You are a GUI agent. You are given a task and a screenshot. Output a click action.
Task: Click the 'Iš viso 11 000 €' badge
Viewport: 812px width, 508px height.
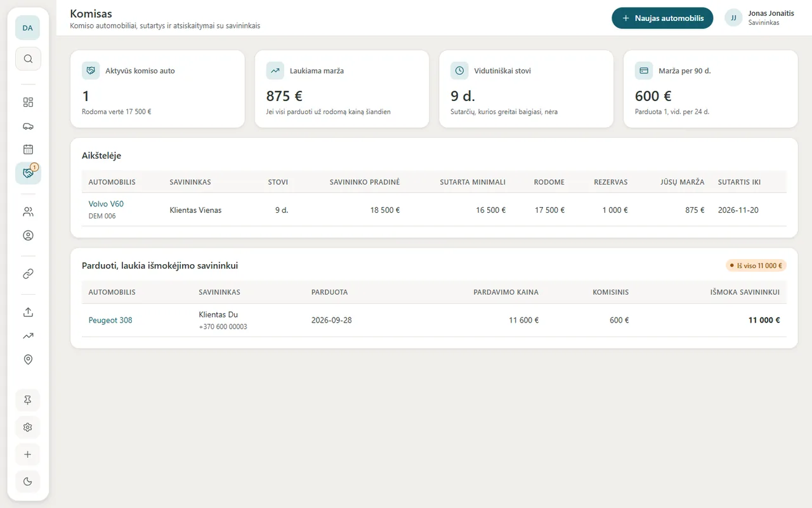[x=756, y=265]
